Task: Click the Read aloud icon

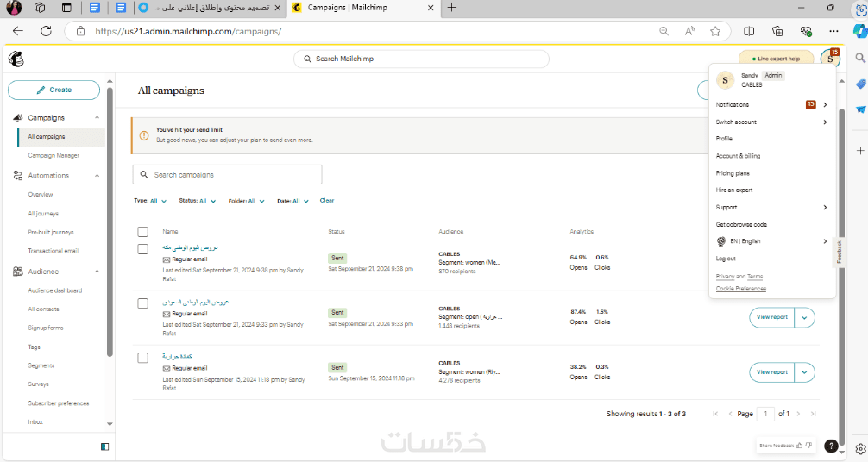Action: (x=689, y=32)
